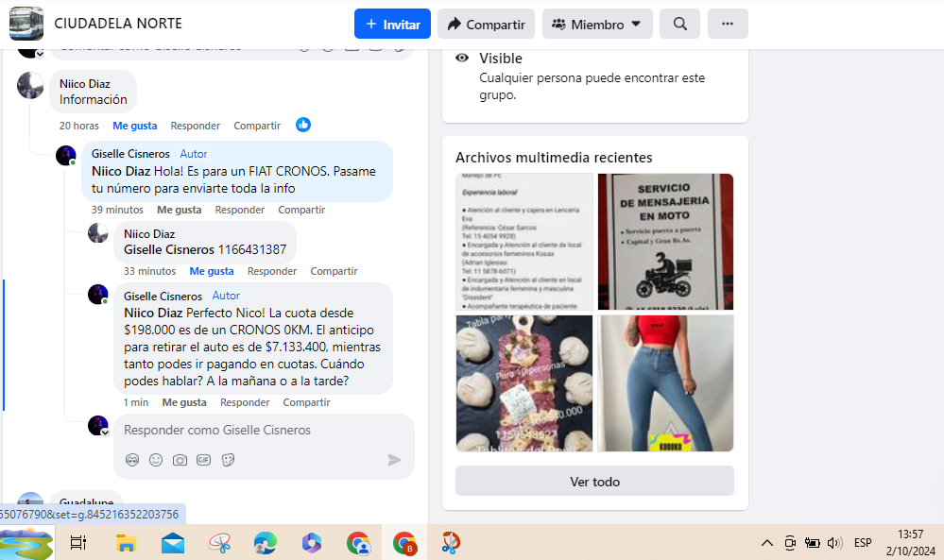This screenshot has height=560, width=944.
Task: Click the Ver todo button
Action: [x=594, y=482]
